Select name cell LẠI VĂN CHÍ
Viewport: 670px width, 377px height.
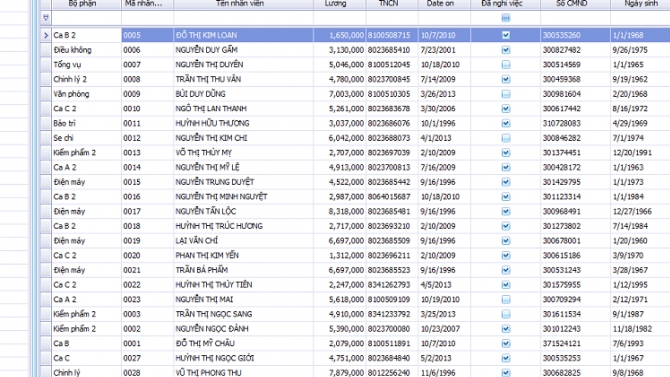(x=244, y=241)
